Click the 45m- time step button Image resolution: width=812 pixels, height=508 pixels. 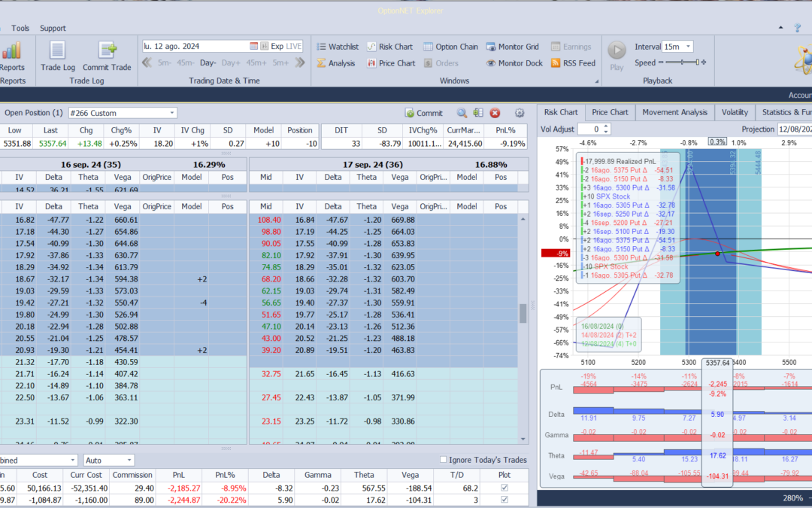click(x=185, y=62)
